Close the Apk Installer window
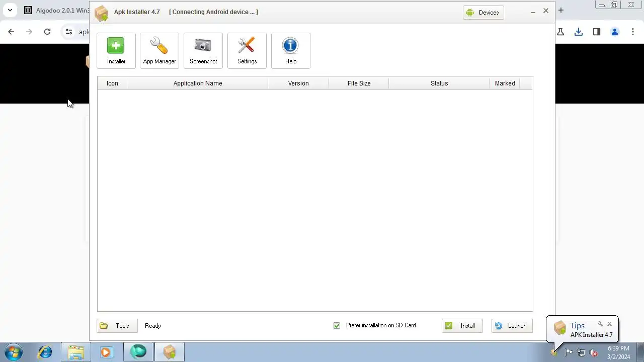Image resolution: width=644 pixels, height=362 pixels. 546,11
